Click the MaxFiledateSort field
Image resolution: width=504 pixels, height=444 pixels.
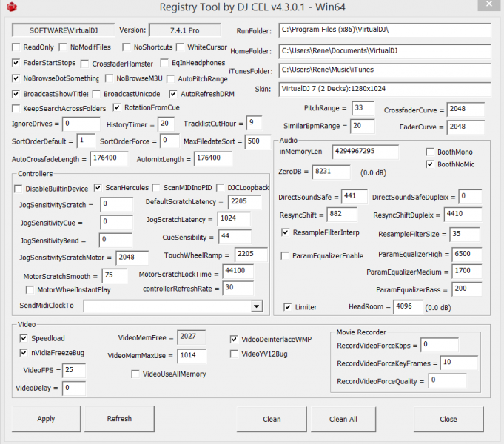[x=258, y=142]
